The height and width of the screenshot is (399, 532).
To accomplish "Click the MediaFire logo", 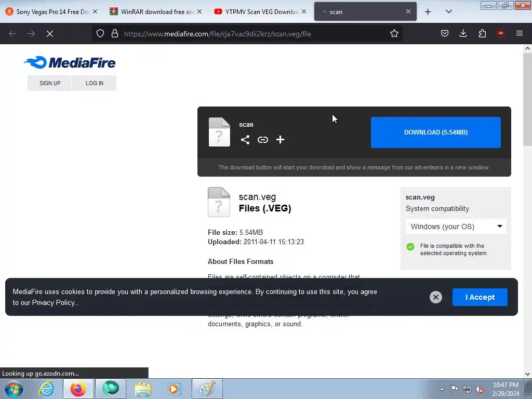I will 70,62.
